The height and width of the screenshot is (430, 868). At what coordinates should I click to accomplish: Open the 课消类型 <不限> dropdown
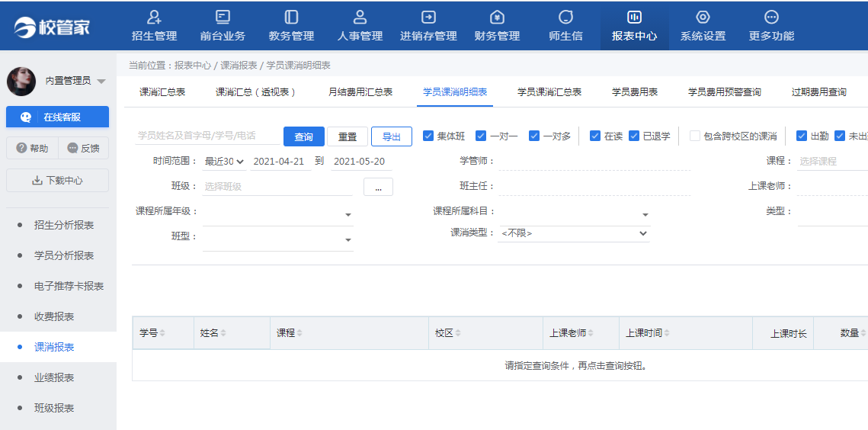coord(574,233)
